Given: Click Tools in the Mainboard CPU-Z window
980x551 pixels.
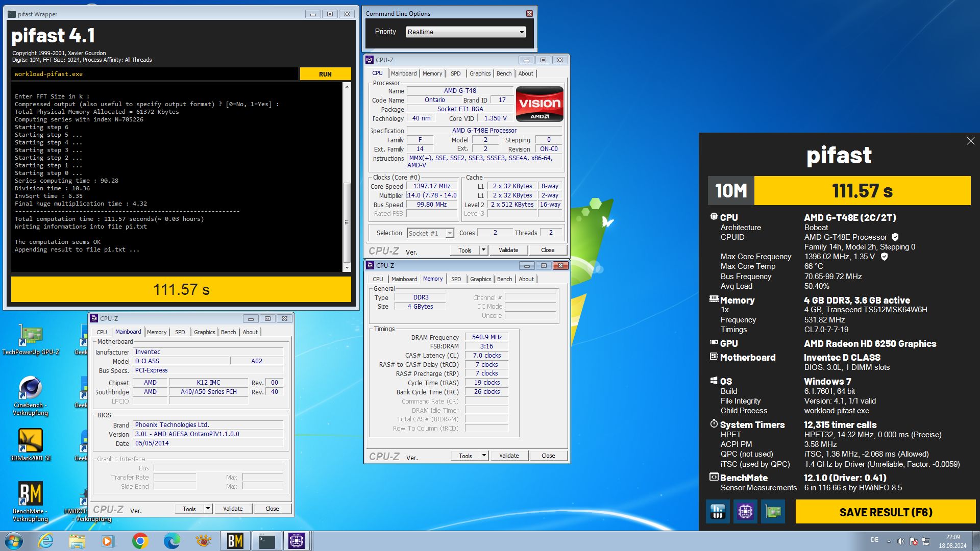Looking at the screenshot, I should pyautogui.click(x=189, y=509).
